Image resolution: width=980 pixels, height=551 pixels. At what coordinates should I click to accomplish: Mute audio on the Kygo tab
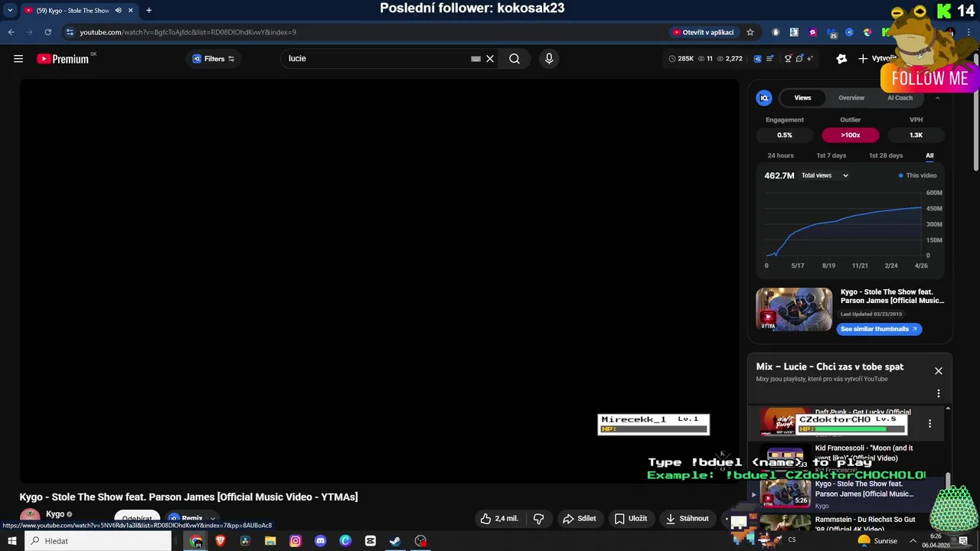pyautogui.click(x=119, y=11)
